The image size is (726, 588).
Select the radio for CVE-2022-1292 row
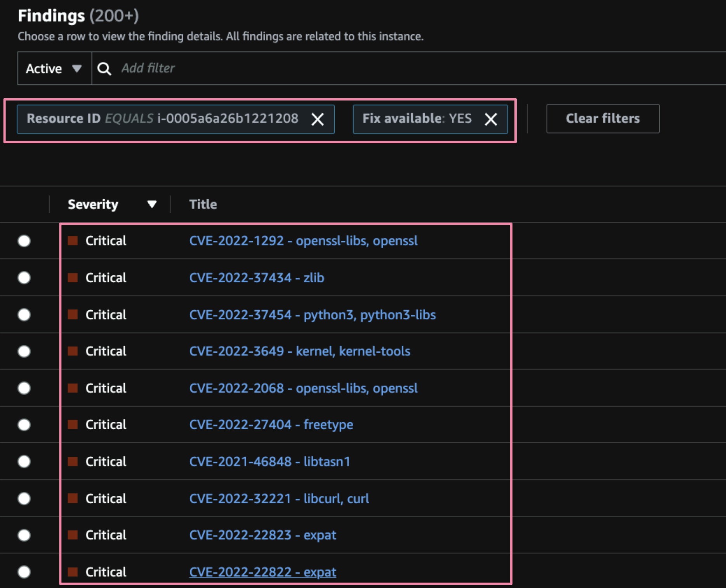click(x=24, y=241)
